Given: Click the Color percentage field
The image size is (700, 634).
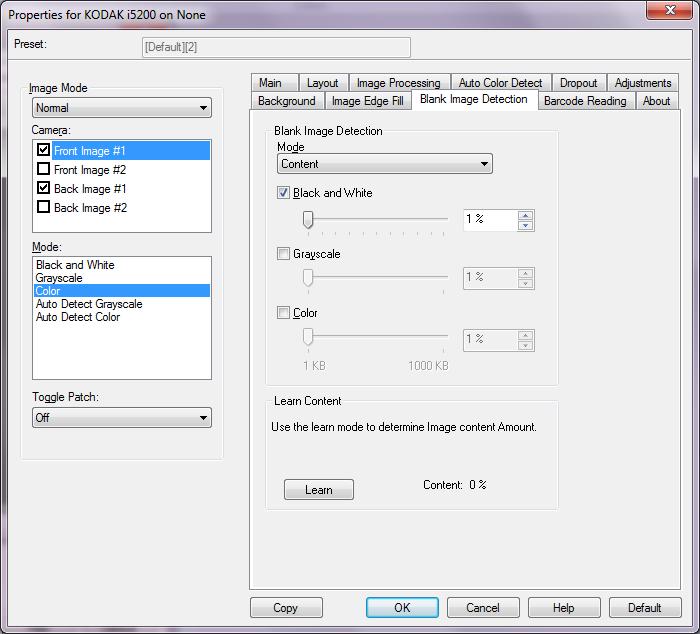Looking at the screenshot, I should (x=491, y=340).
